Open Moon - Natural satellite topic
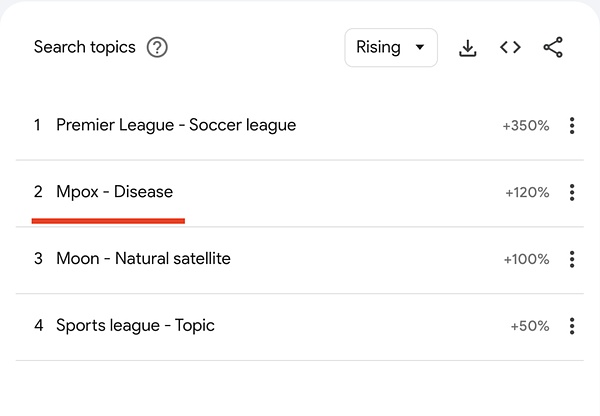600x416 pixels. (x=143, y=258)
